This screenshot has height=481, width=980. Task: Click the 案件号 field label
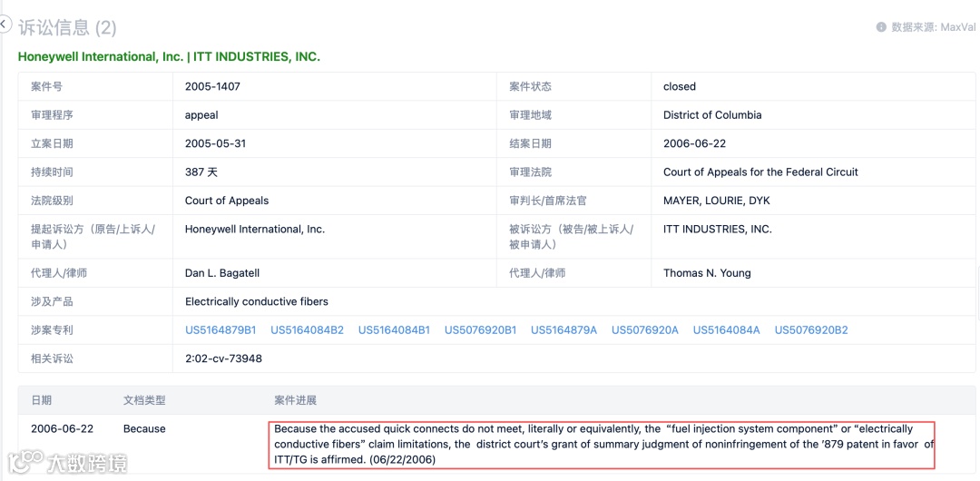(x=46, y=86)
